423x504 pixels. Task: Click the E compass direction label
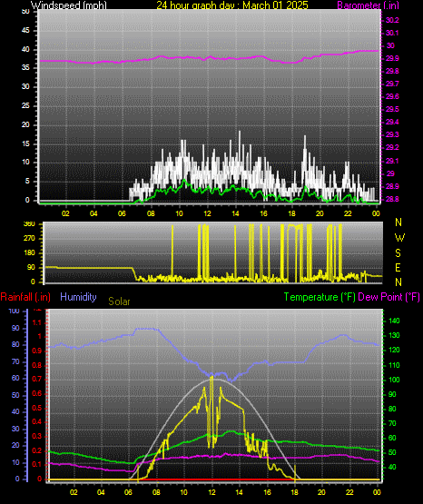(398, 267)
